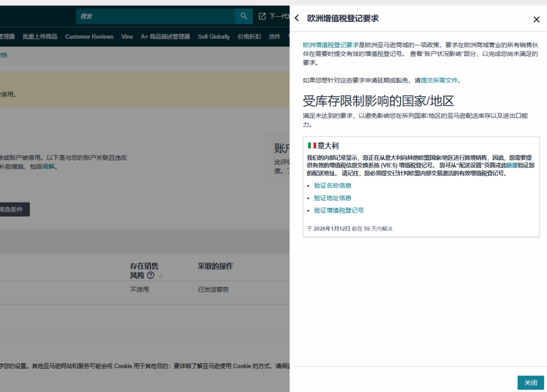This screenshot has width=547, height=392.
Task: Go to Sell Globally in navigation
Action: point(214,37)
